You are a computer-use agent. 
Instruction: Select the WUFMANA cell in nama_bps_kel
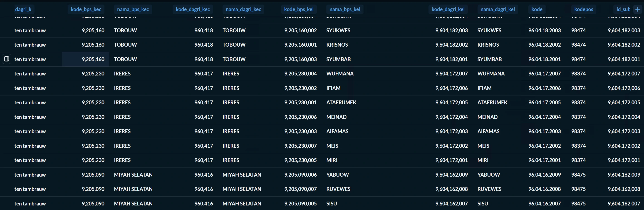coord(340,74)
